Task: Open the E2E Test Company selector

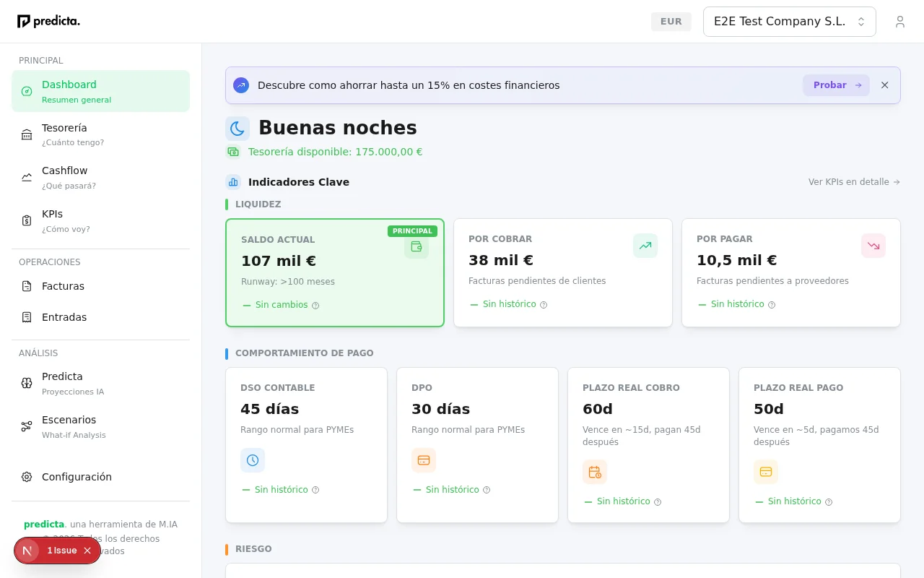Action: 789,21
